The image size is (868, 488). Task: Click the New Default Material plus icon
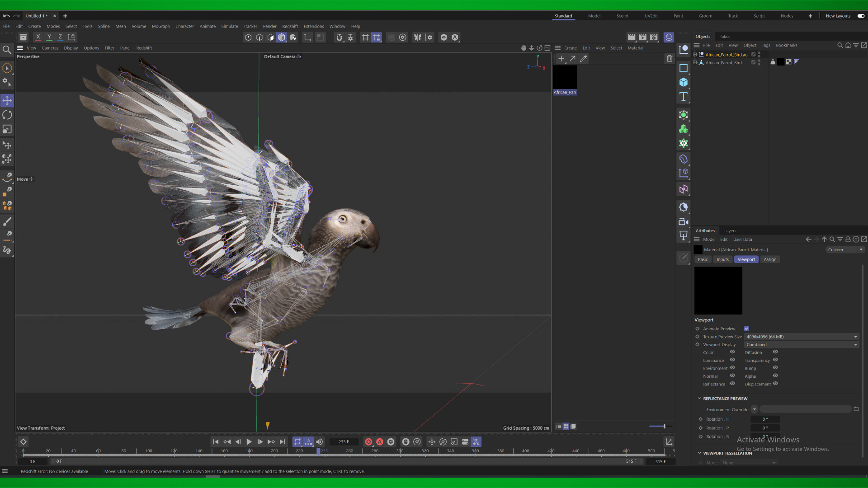coord(561,58)
